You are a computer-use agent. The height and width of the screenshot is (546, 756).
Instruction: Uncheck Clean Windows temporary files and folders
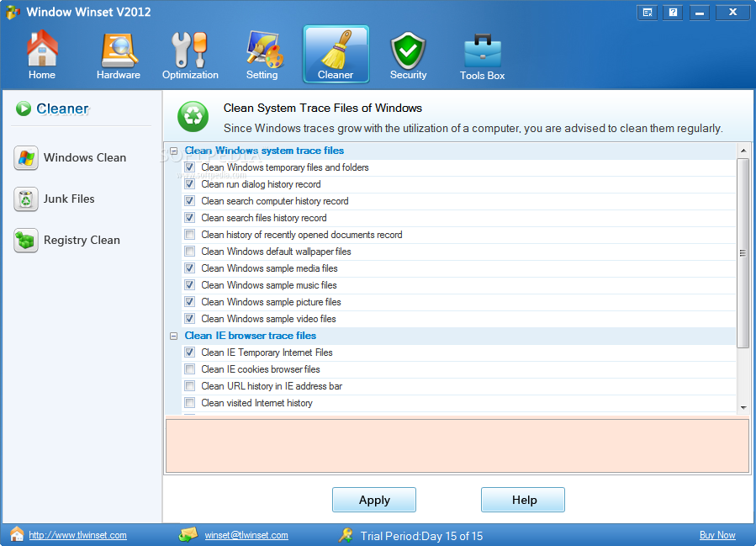click(x=190, y=167)
